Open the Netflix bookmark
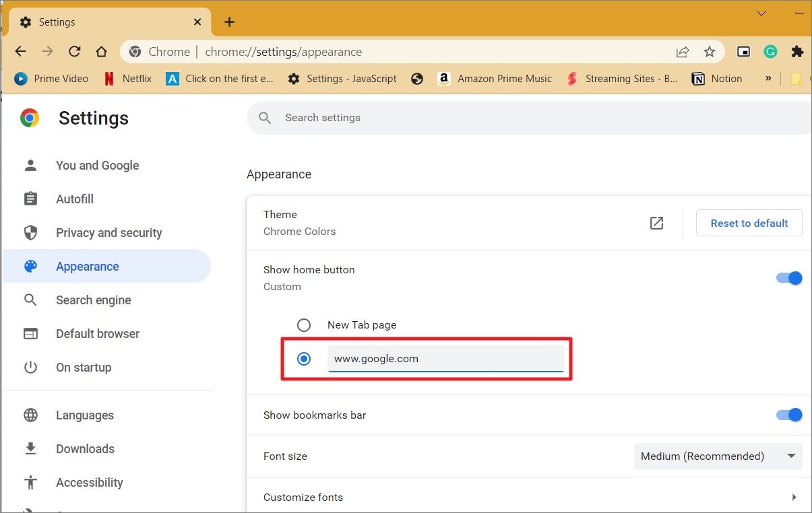Image resolution: width=812 pixels, height=513 pixels. tap(127, 79)
